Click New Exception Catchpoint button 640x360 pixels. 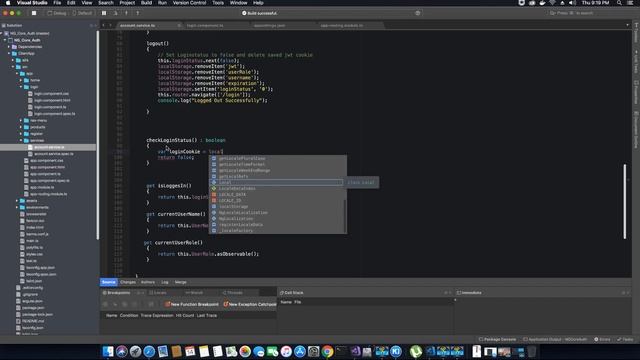[x=250, y=304]
